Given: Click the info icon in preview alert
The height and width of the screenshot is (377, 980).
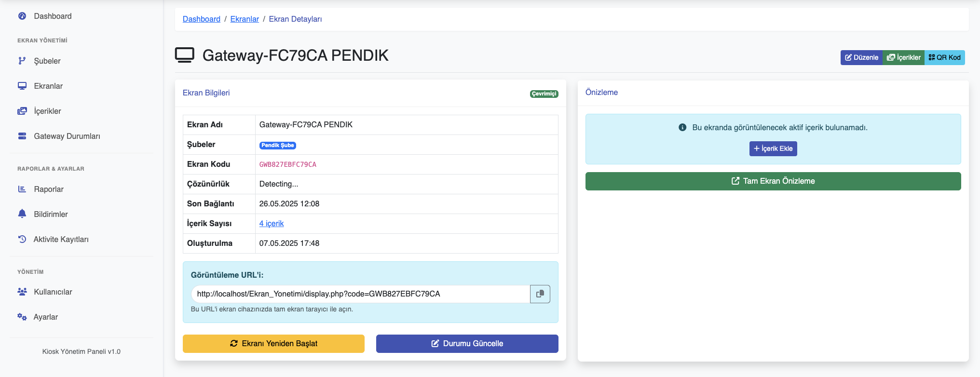Looking at the screenshot, I should (x=682, y=127).
